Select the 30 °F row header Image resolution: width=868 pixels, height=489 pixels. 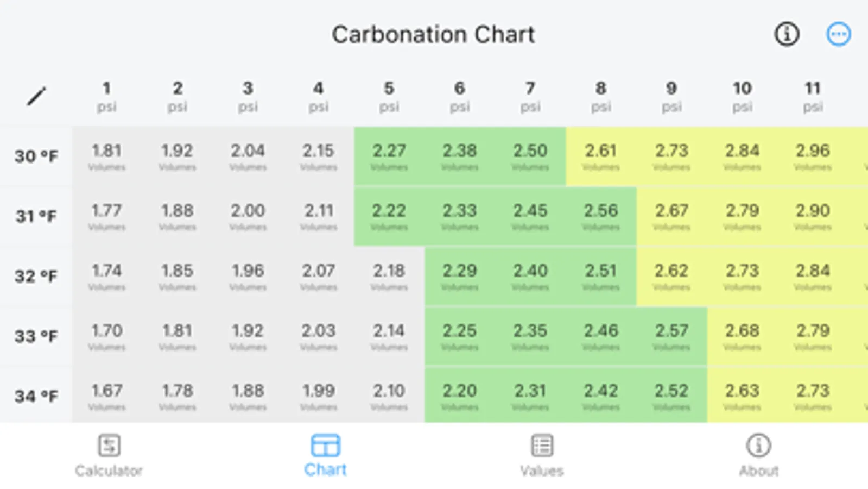pyautogui.click(x=36, y=156)
